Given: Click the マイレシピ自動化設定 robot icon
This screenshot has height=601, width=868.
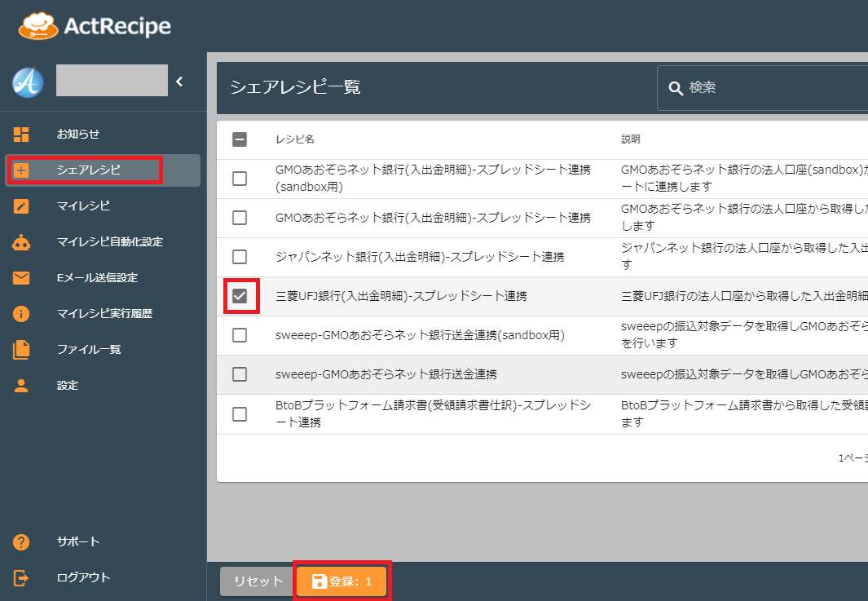Looking at the screenshot, I should (x=21, y=242).
